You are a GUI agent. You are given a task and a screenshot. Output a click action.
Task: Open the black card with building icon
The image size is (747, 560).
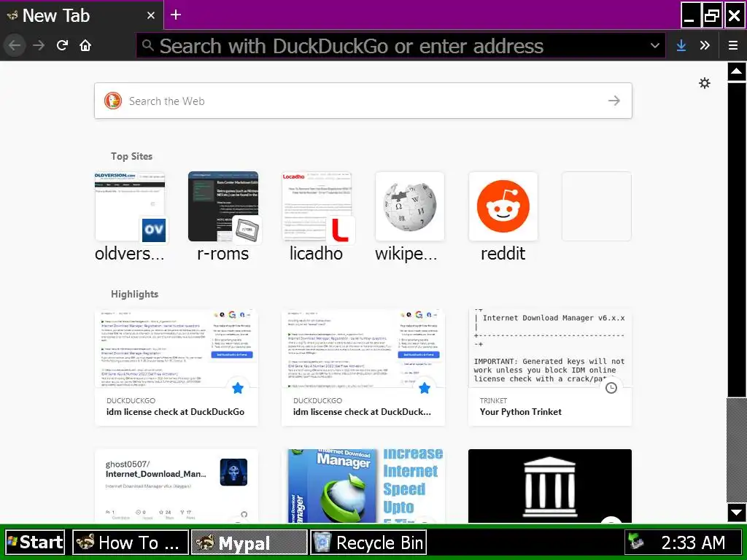click(550, 486)
